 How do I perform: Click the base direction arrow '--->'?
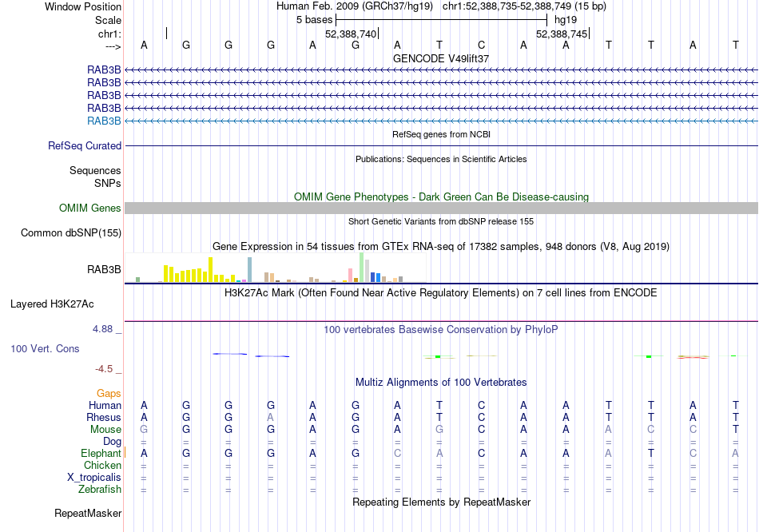click(x=113, y=46)
